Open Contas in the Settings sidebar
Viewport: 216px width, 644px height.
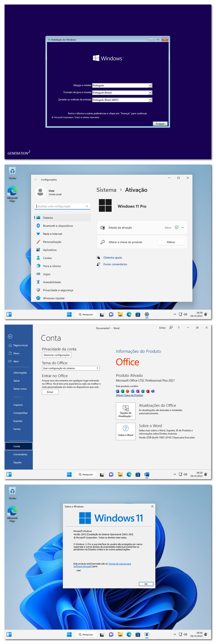(x=62, y=258)
